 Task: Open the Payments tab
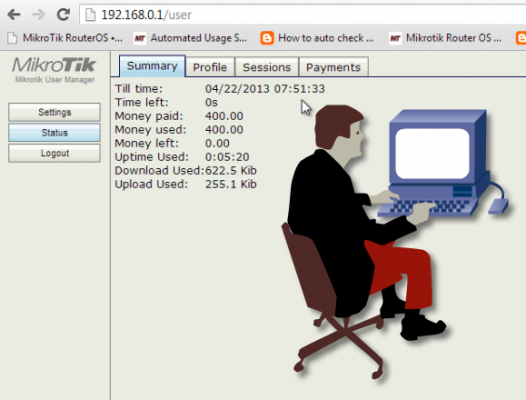click(x=333, y=67)
